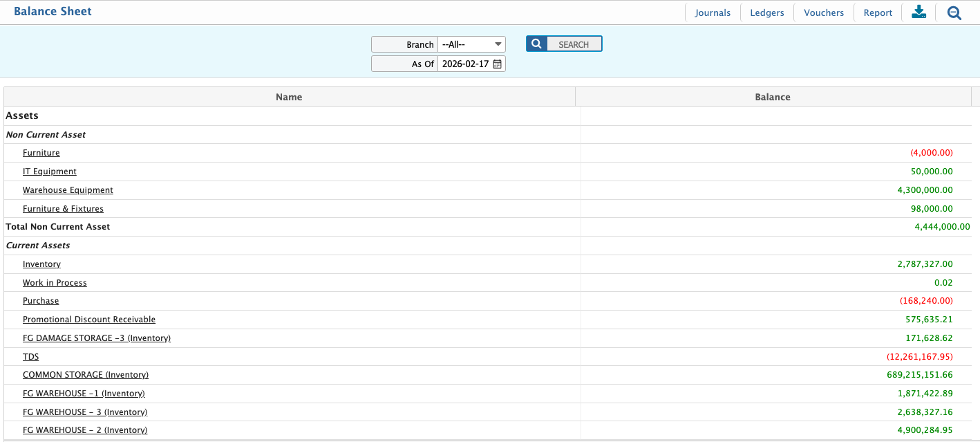
Task: Click the zoom-out magnifier icon in header
Action: click(x=954, y=12)
